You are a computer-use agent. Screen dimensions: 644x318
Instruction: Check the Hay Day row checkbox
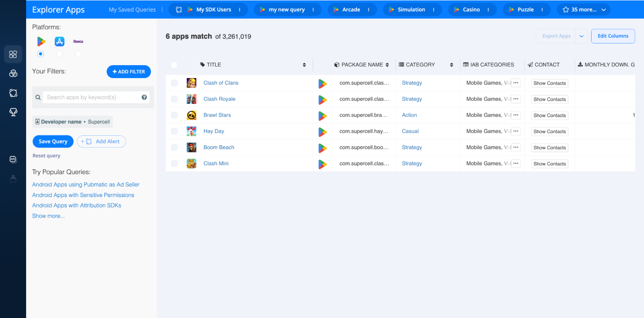(174, 131)
